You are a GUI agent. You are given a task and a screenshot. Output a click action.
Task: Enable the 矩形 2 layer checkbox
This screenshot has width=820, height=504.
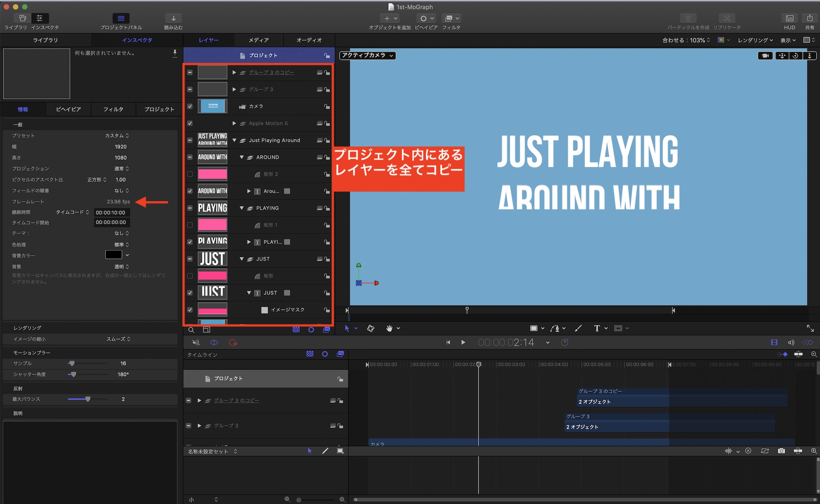click(190, 174)
